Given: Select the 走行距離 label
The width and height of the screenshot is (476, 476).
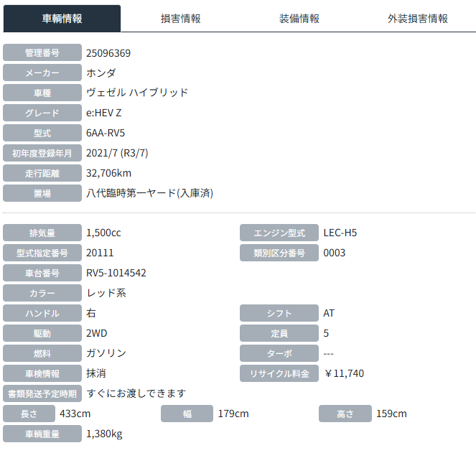Looking at the screenshot, I should (x=42, y=173).
